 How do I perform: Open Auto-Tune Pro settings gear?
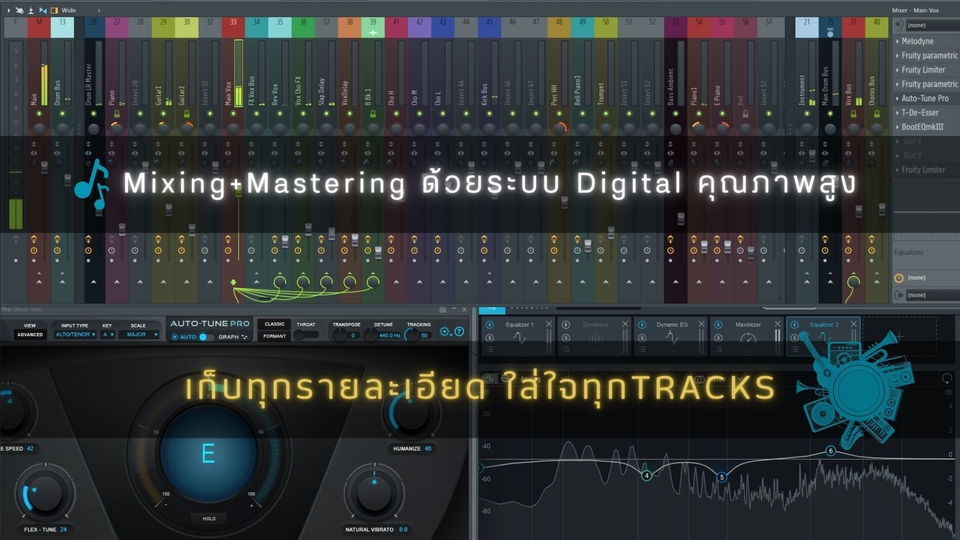(444, 332)
